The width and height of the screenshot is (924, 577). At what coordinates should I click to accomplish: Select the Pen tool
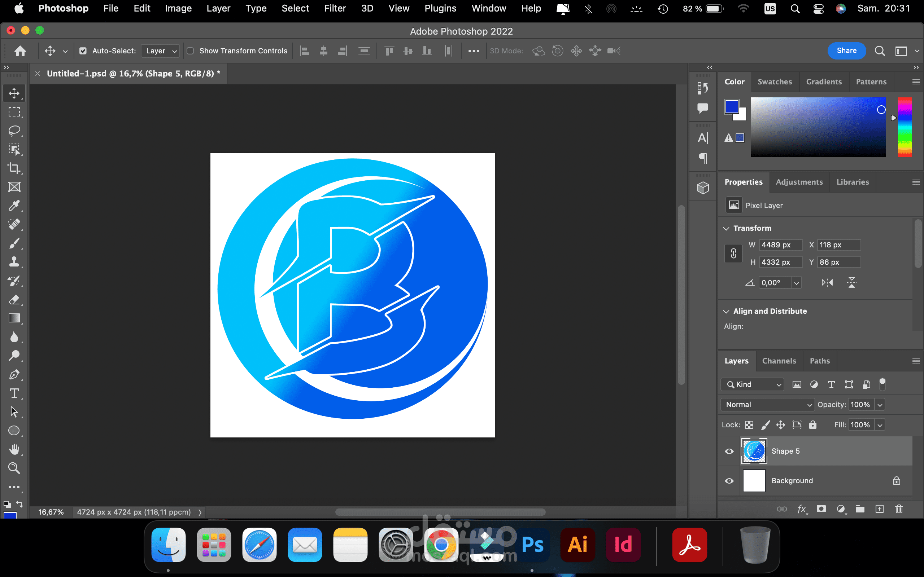click(x=14, y=375)
